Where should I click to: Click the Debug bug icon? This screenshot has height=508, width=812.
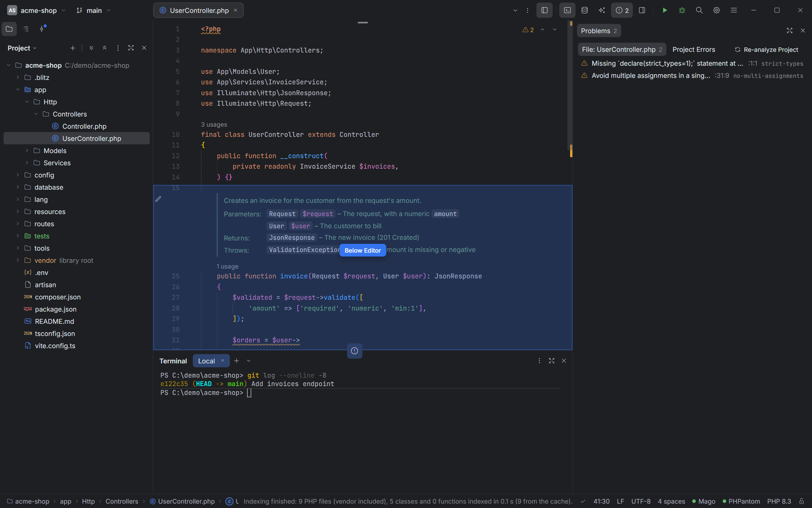(682, 10)
